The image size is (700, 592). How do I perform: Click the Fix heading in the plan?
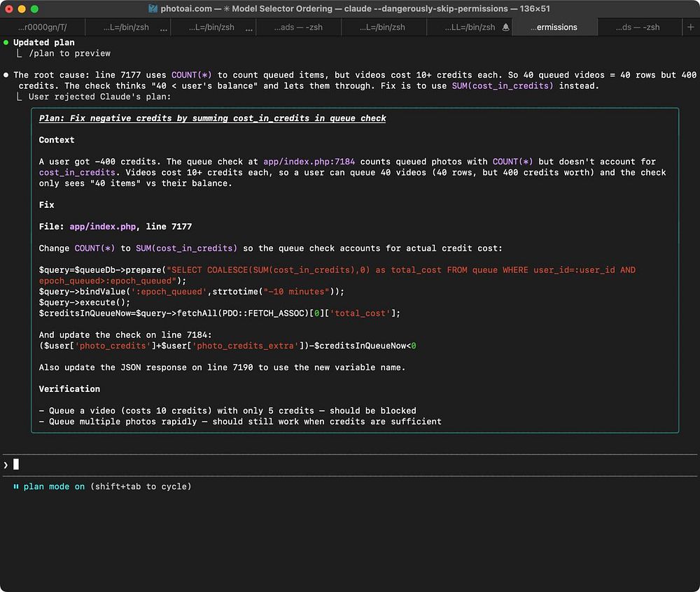click(x=46, y=205)
